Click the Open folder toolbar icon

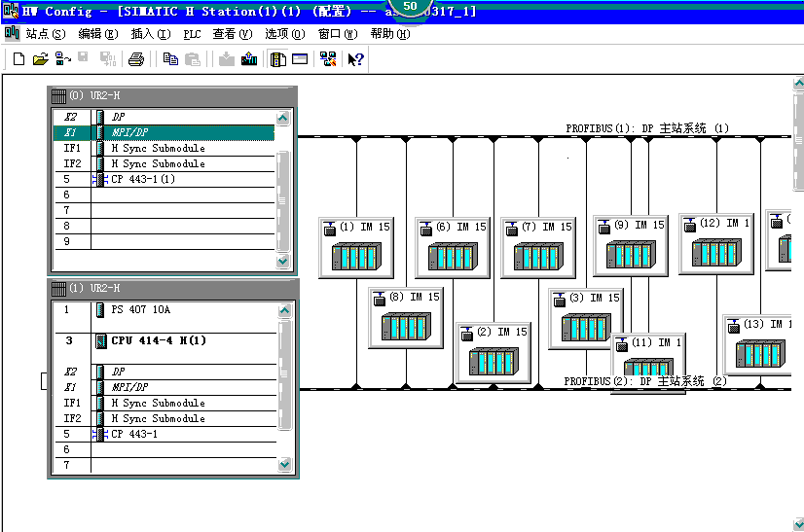point(41,59)
